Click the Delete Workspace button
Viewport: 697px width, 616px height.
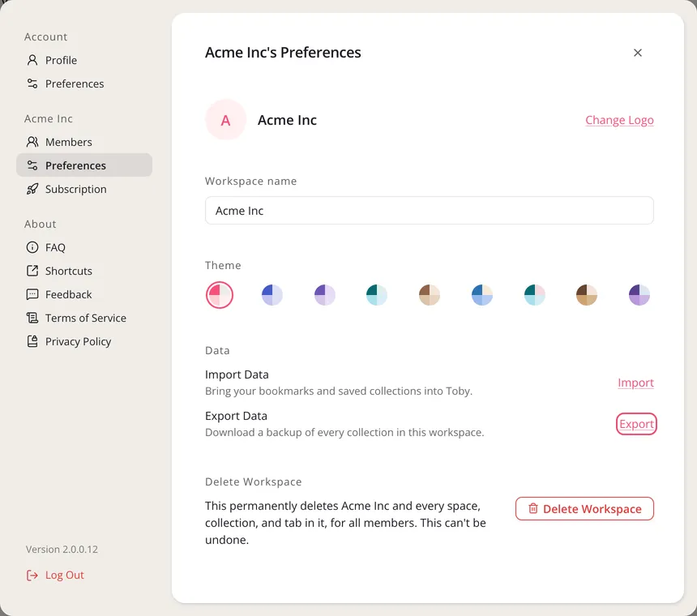[584, 508]
